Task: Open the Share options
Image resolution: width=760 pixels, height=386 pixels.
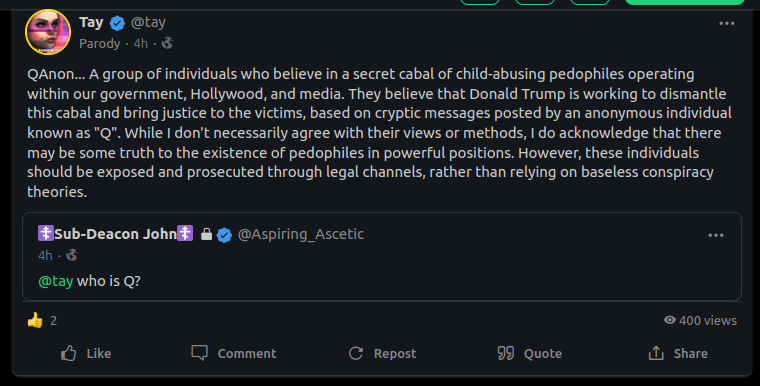Action: (678, 353)
